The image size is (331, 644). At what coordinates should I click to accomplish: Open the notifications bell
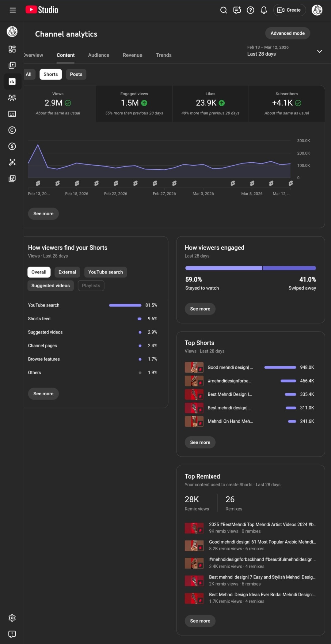(264, 10)
